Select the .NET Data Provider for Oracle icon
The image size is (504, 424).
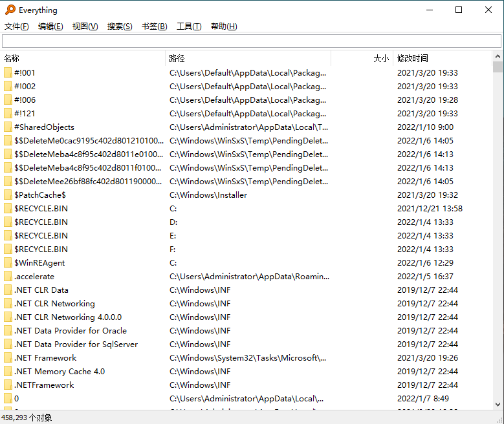pos(8,330)
